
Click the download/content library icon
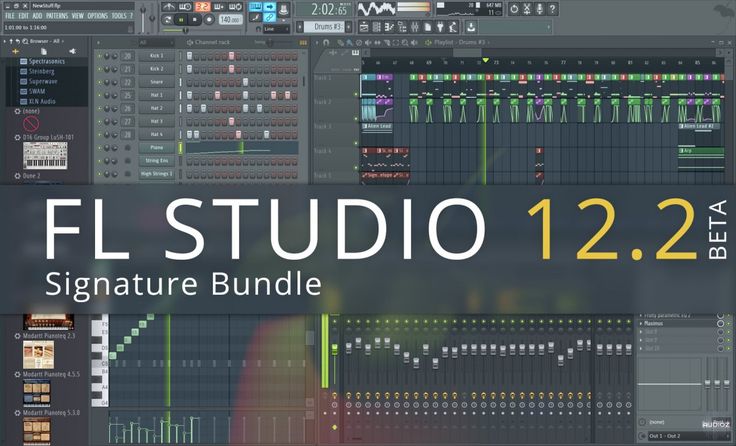[471, 27]
